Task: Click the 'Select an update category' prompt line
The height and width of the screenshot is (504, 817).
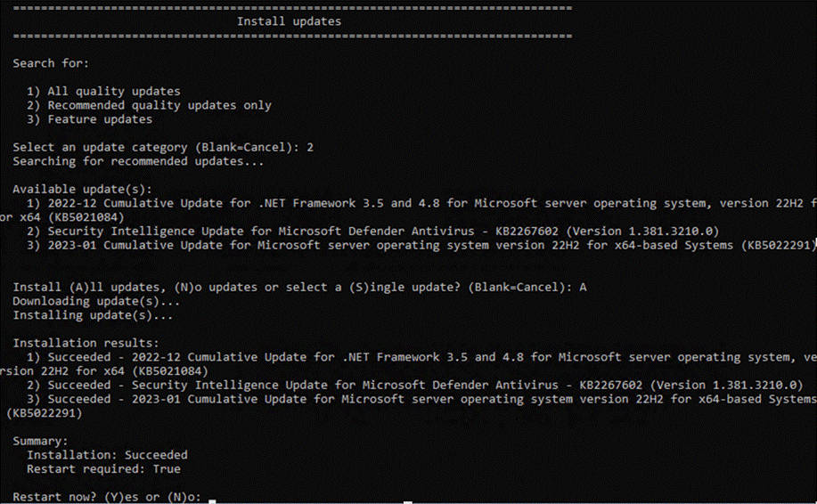Action: [163, 147]
